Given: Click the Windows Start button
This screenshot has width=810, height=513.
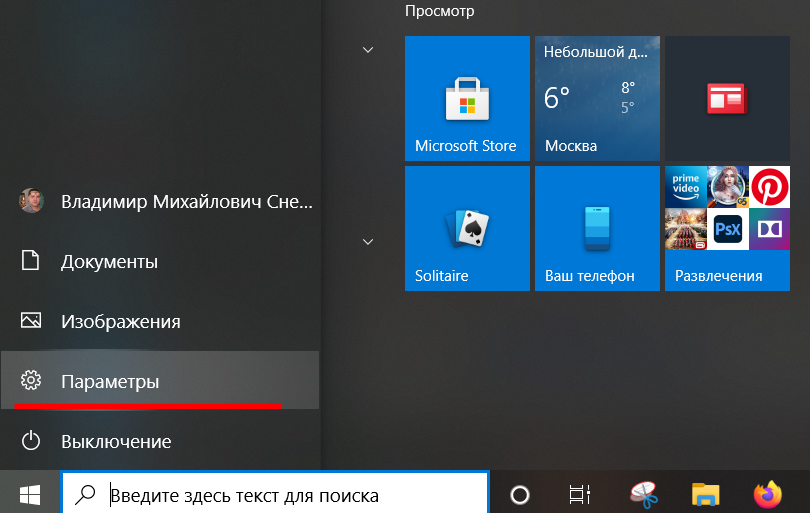Looking at the screenshot, I should (30, 495).
